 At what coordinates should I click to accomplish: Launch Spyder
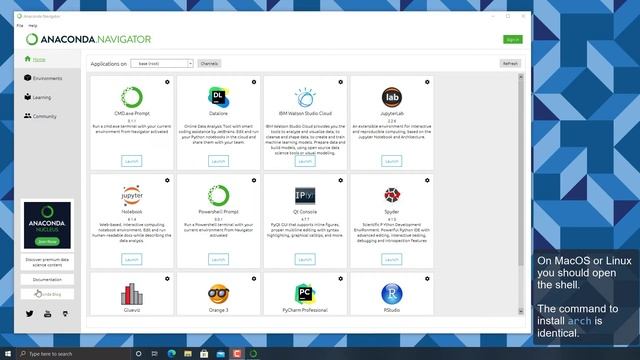pos(391,259)
